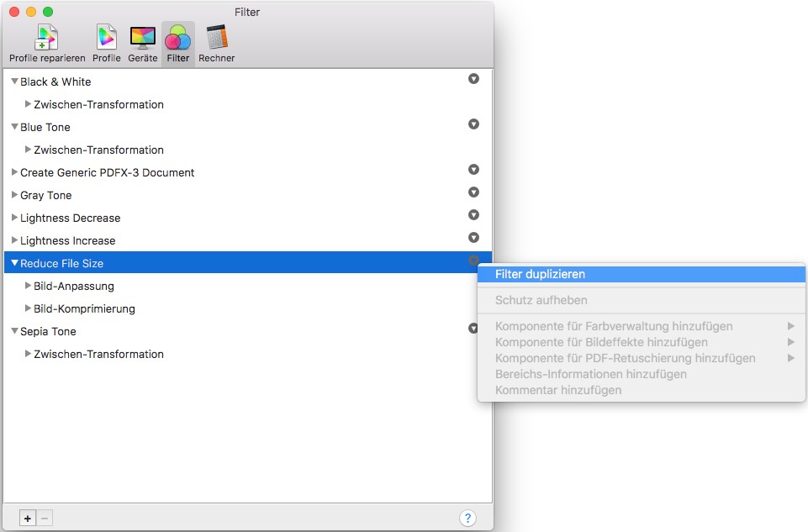The width and height of the screenshot is (808, 532).
Task: Expand the Lightness Increase filter
Action: [x=13, y=240]
